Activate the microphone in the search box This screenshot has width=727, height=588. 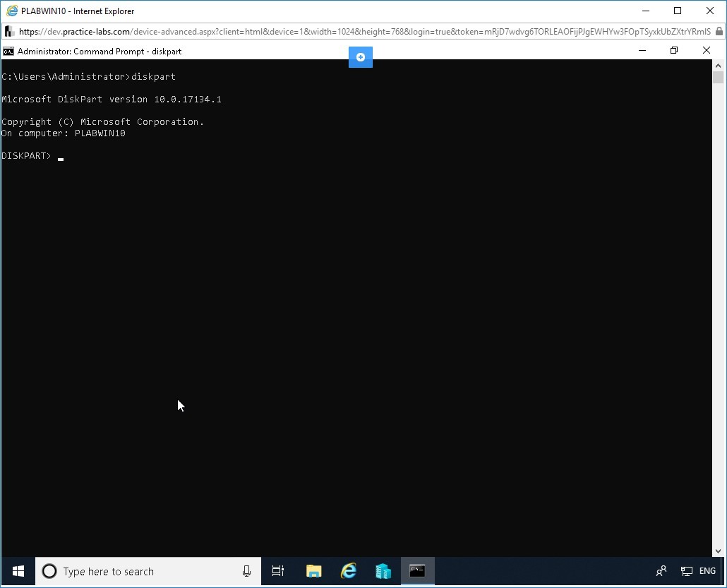coord(246,571)
